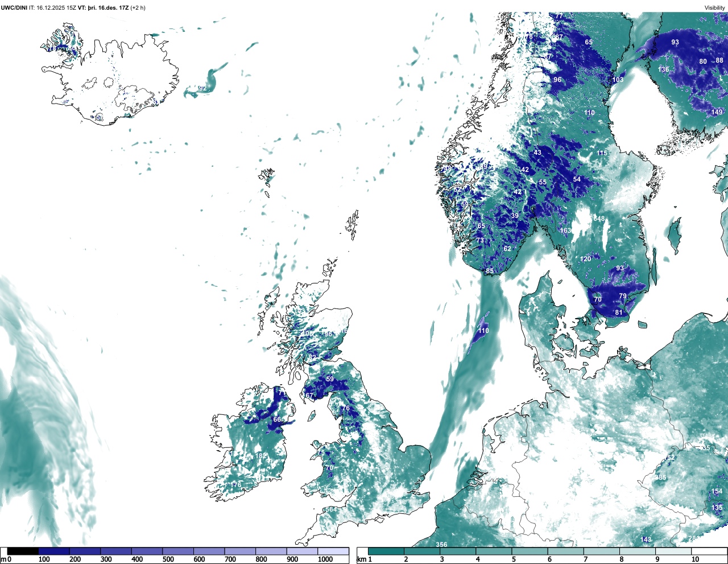Click the '120' value in southern Sweden
Screen dimensions: 728x564
click(585, 259)
